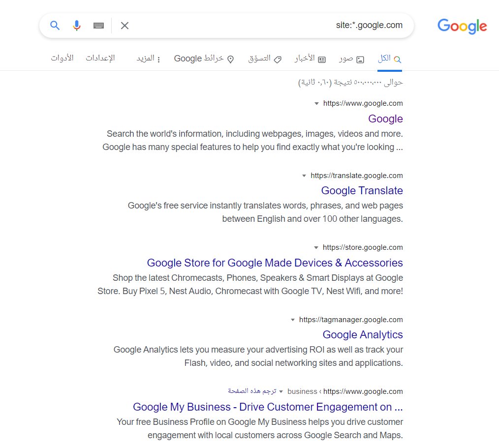Open Google My Business result link
The height and width of the screenshot is (448, 499).
(268, 407)
